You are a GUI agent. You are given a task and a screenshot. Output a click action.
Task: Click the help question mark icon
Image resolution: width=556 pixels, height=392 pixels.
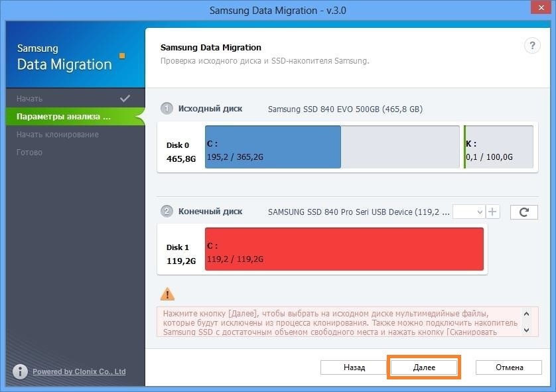pyautogui.click(x=532, y=46)
